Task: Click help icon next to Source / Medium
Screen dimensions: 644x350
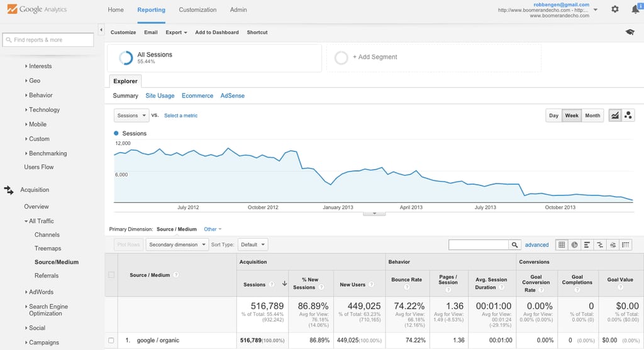Action: point(176,275)
